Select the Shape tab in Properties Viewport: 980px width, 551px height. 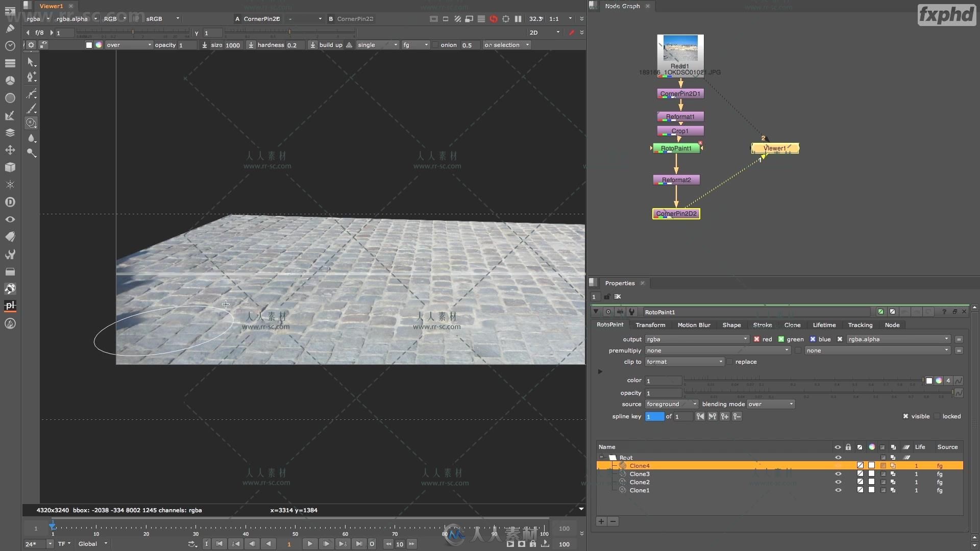[731, 325]
